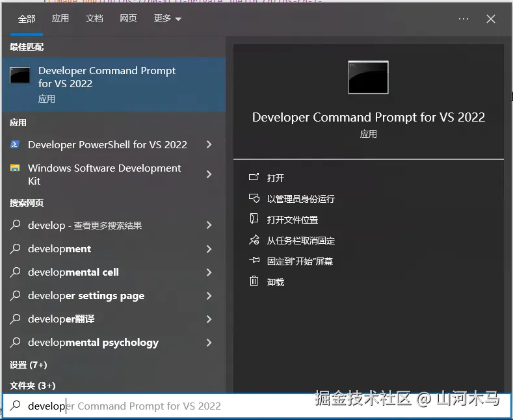The height and width of the screenshot is (420, 513).
Task: Open the three-dots options menu
Action: pos(464,19)
